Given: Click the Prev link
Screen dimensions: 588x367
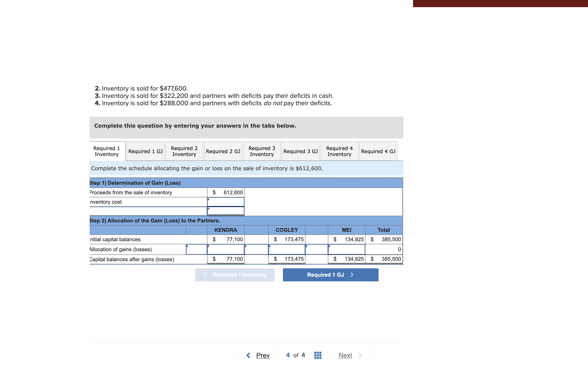Looking at the screenshot, I should pyautogui.click(x=263, y=355).
